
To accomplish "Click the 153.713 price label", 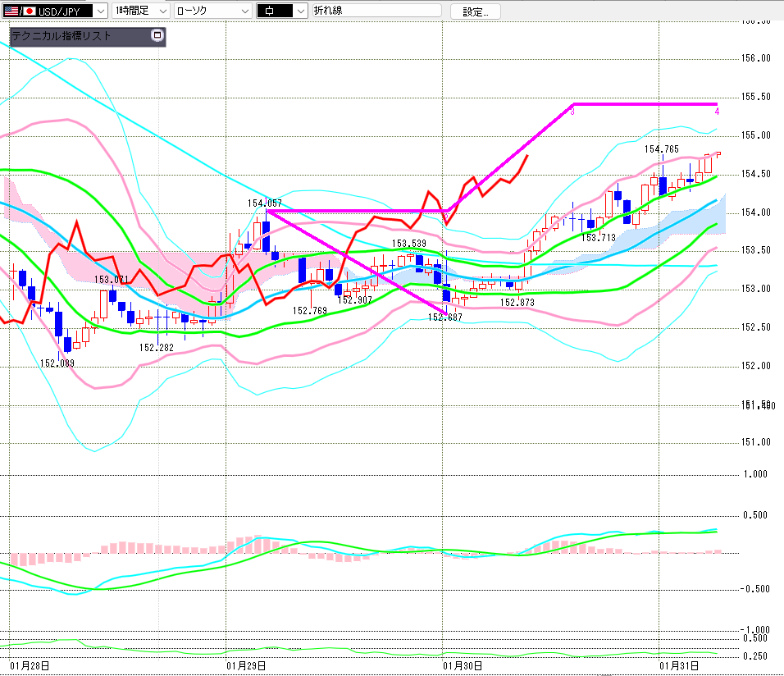I will tap(598, 237).
